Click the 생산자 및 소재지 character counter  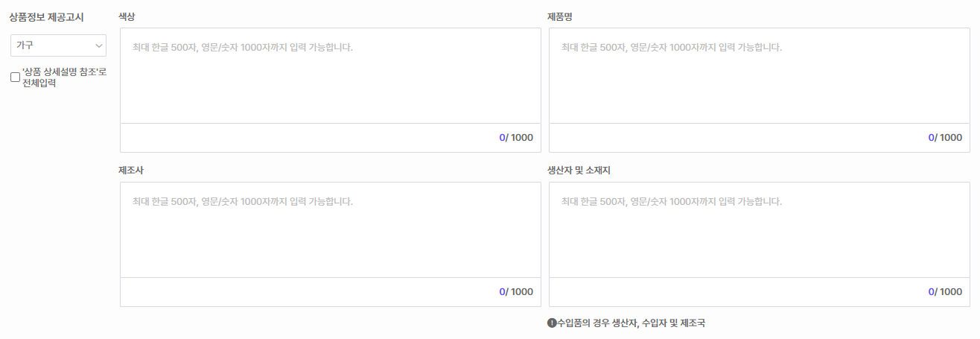(945, 292)
